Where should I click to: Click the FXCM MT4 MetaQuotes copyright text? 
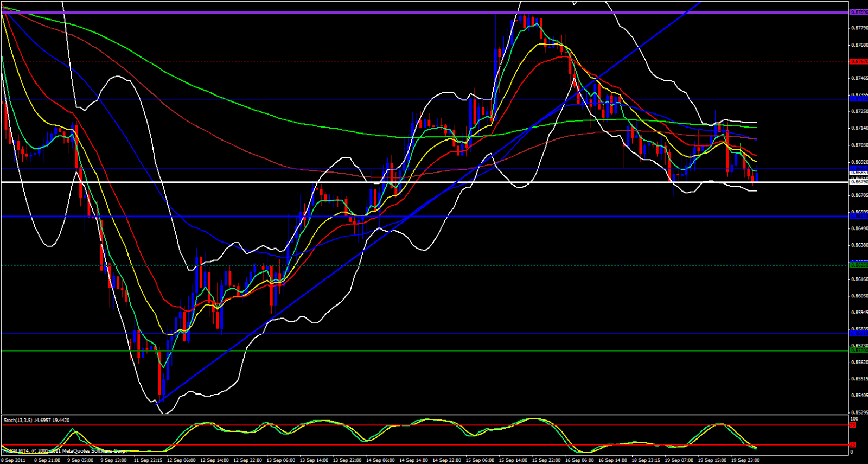point(65,450)
